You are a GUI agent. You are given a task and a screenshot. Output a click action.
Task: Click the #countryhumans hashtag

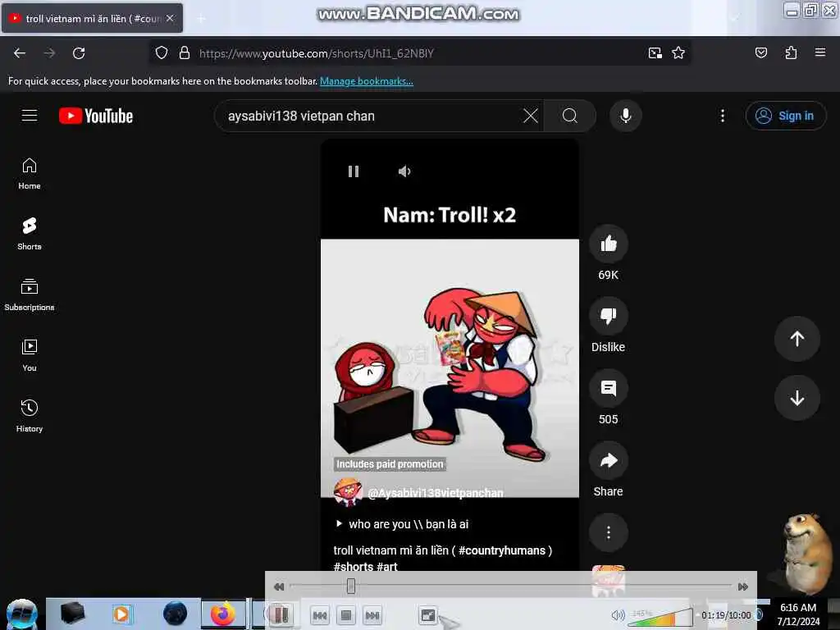click(x=502, y=550)
